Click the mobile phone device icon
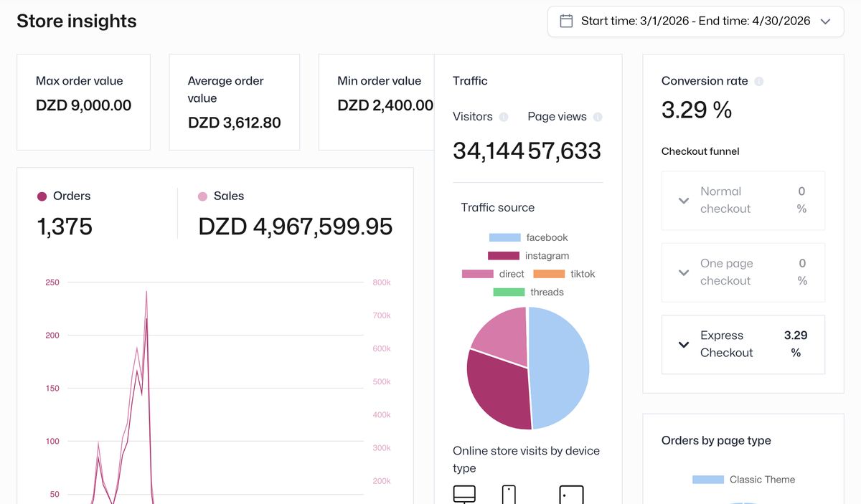This screenshot has width=861, height=504. click(x=509, y=495)
